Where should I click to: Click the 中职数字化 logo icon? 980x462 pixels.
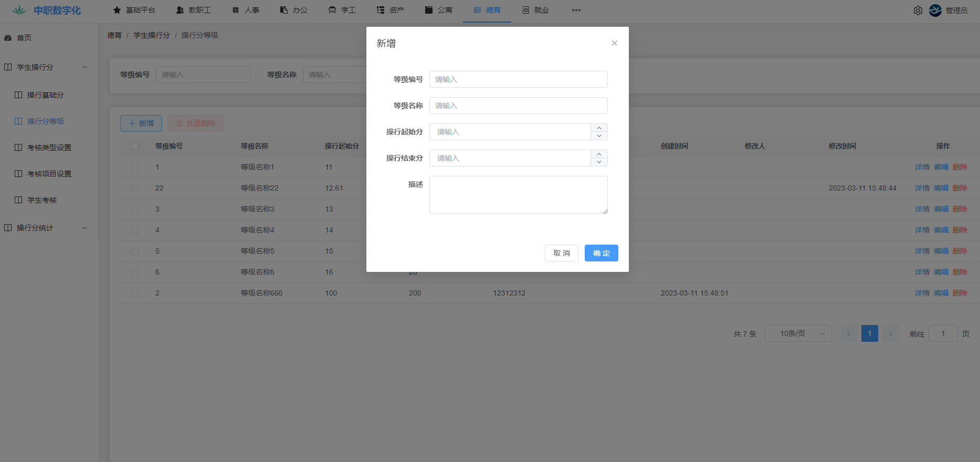(19, 10)
